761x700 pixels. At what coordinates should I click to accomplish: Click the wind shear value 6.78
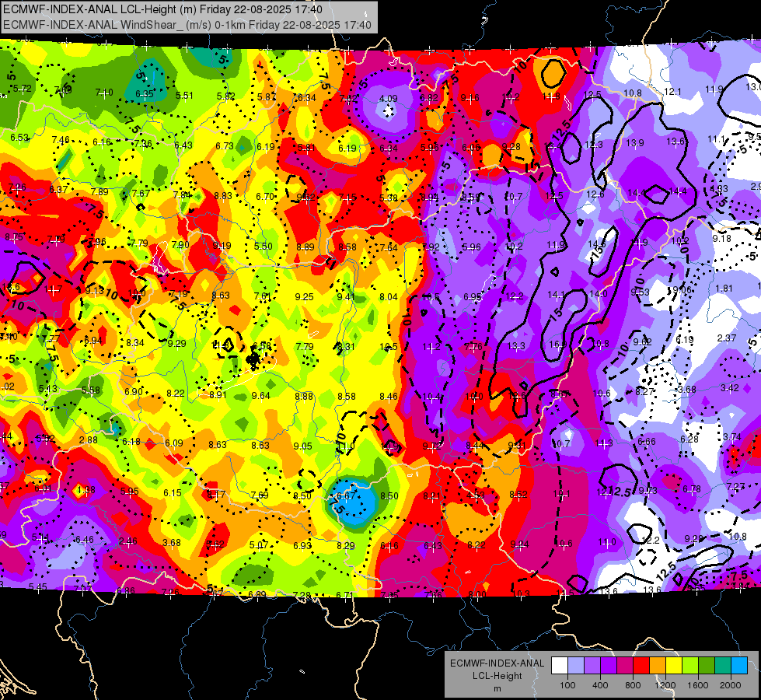click(691, 488)
